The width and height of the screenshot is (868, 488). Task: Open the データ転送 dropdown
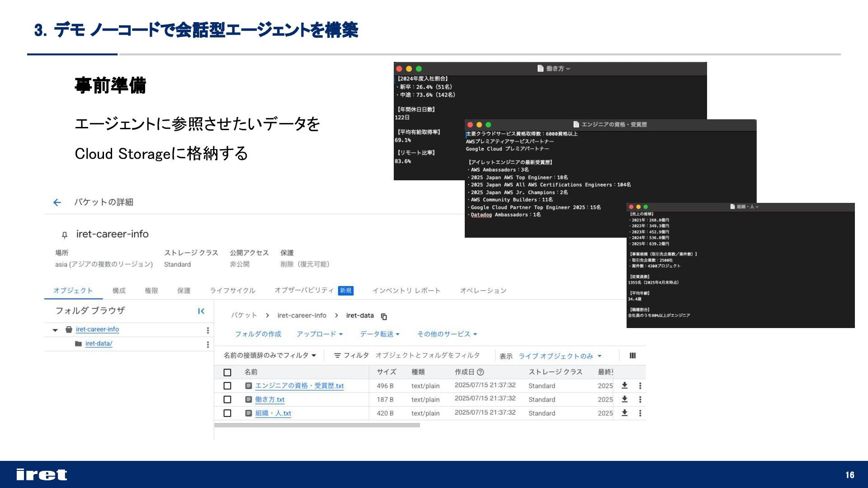(380, 334)
